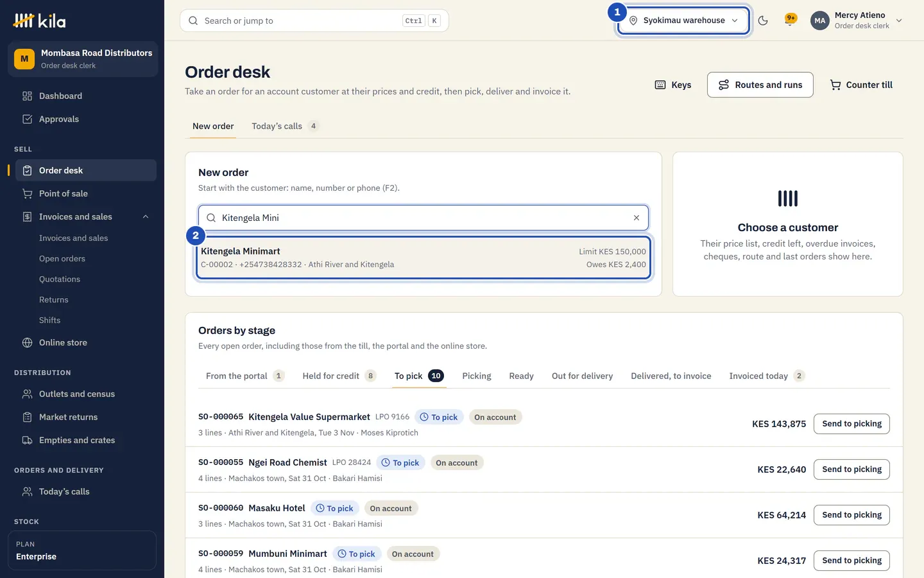The height and width of the screenshot is (578, 924).
Task: Open Open orders in the sidebar
Action: point(62,258)
